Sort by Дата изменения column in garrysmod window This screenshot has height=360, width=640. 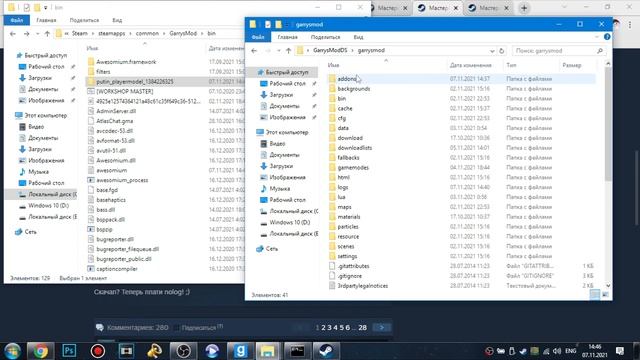click(x=470, y=65)
